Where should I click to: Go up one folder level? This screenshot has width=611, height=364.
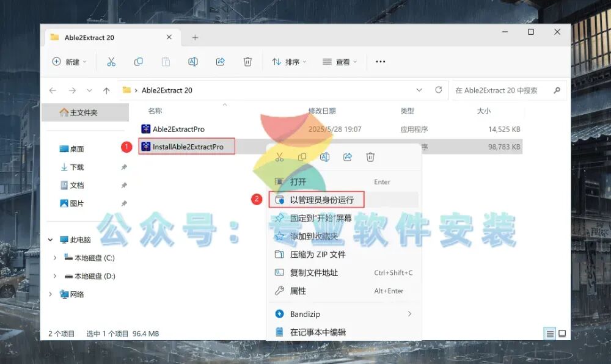point(106,90)
